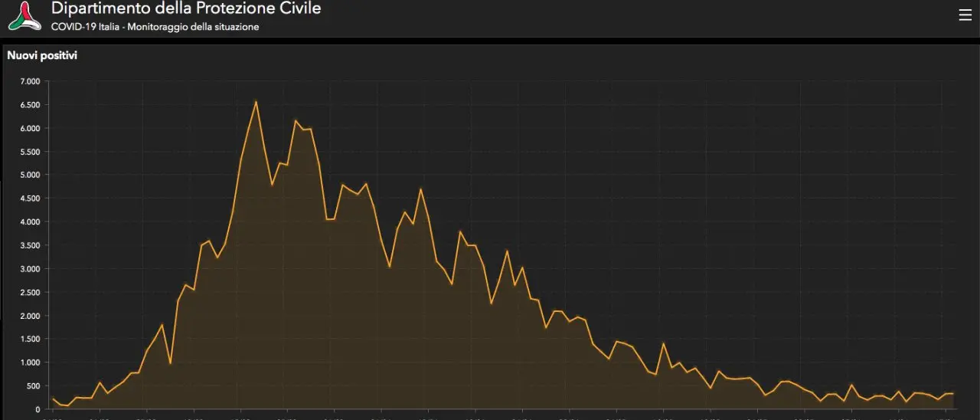The image size is (980, 420).
Task: Click the 2.000 y-axis label
Action: pyautogui.click(x=30, y=316)
